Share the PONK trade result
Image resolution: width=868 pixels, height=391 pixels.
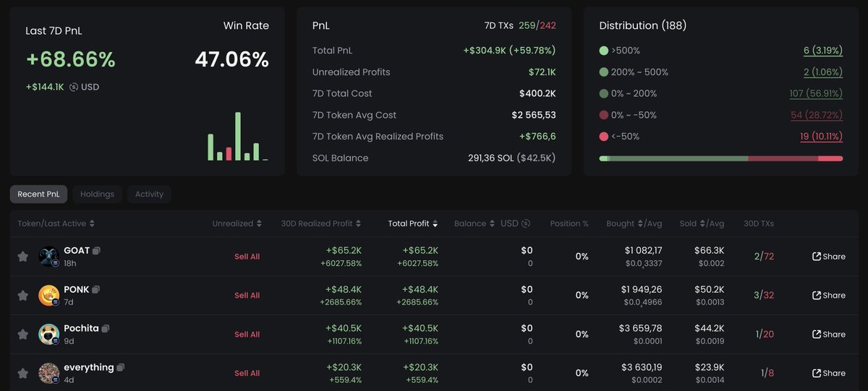[828, 296]
